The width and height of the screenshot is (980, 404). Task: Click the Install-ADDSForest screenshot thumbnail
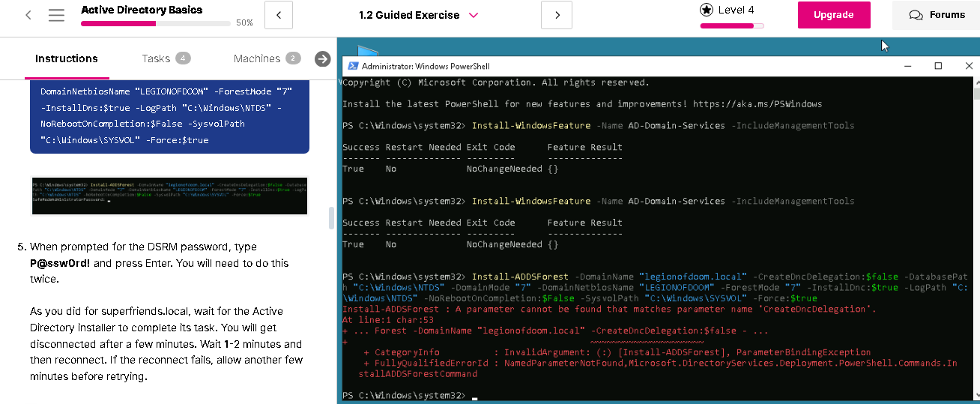pyautogui.click(x=169, y=196)
